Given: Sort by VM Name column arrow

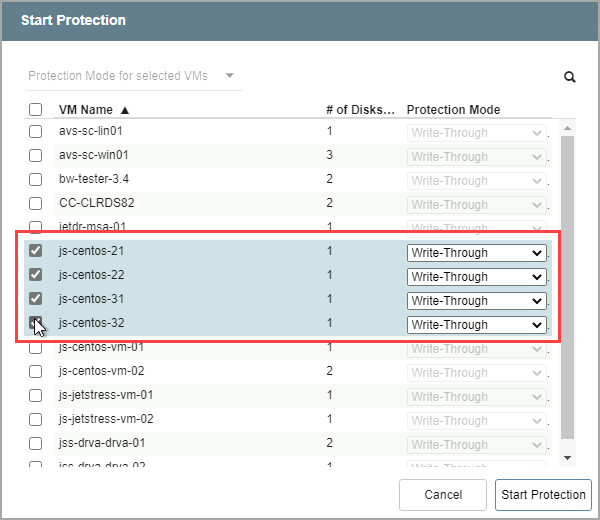Looking at the screenshot, I should click(125, 110).
